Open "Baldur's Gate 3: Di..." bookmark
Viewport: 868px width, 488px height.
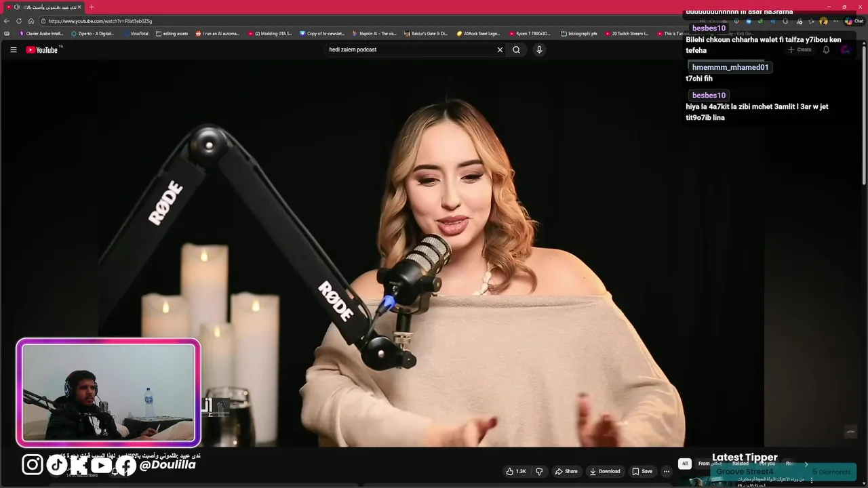pyautogui.click(x=426, y=33)
